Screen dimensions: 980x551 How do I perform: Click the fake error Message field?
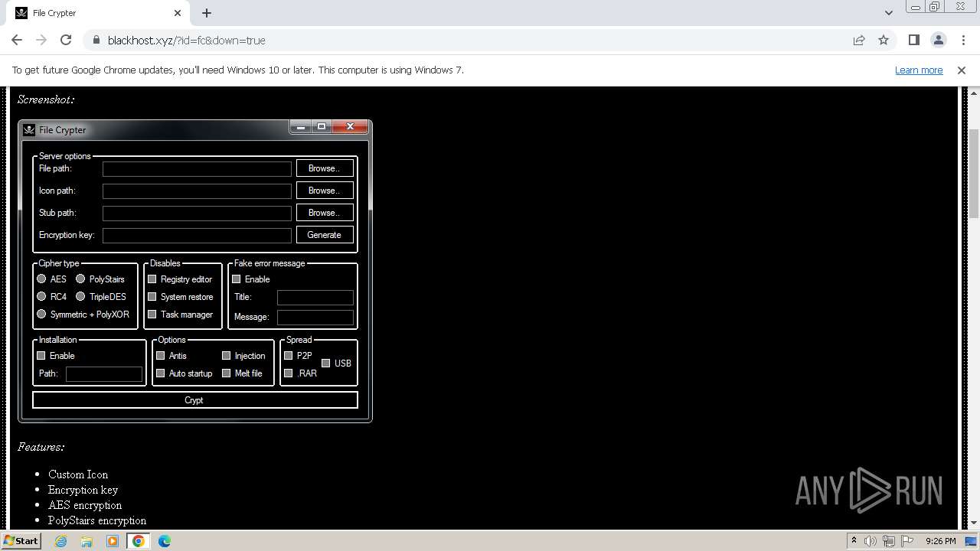point(315,317)
